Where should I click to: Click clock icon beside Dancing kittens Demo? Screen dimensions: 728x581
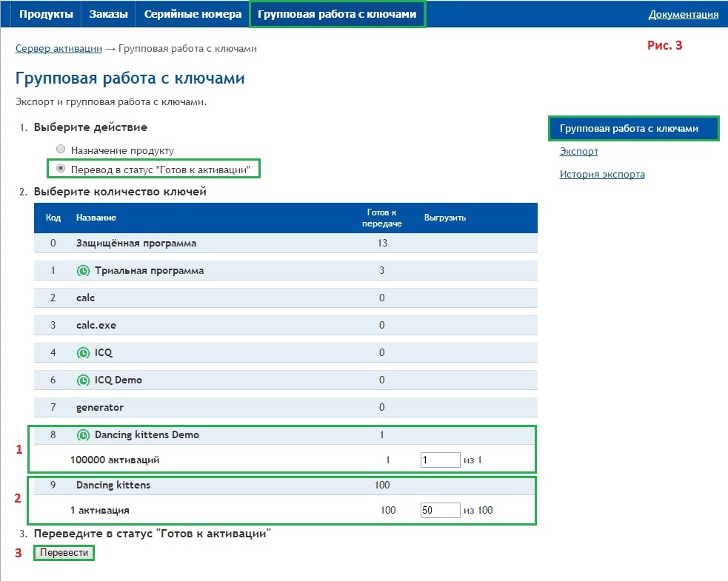[x=83, y=435]
